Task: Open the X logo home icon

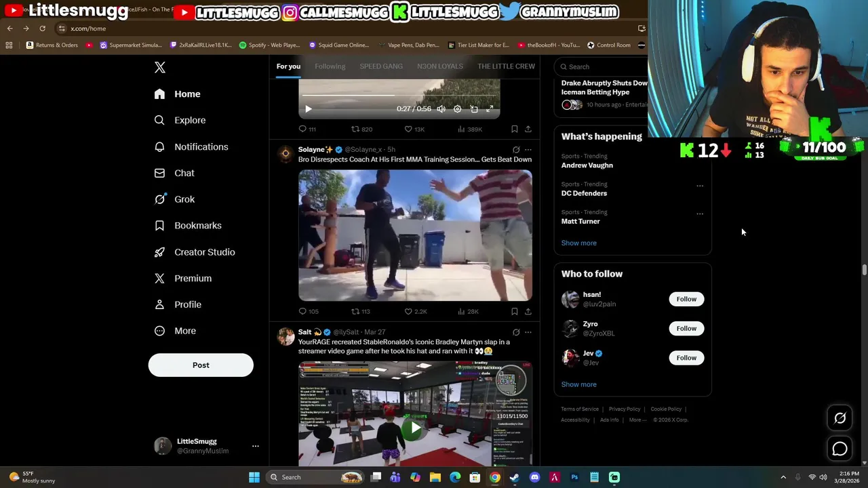Action: (x=159, y=67)
